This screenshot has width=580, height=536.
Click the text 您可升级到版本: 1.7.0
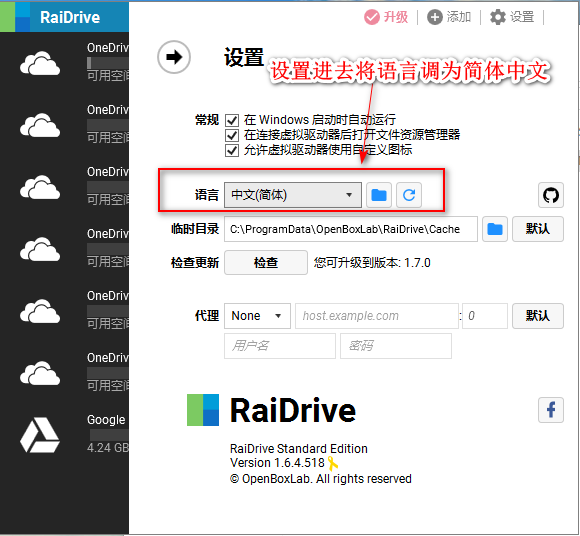372,263
